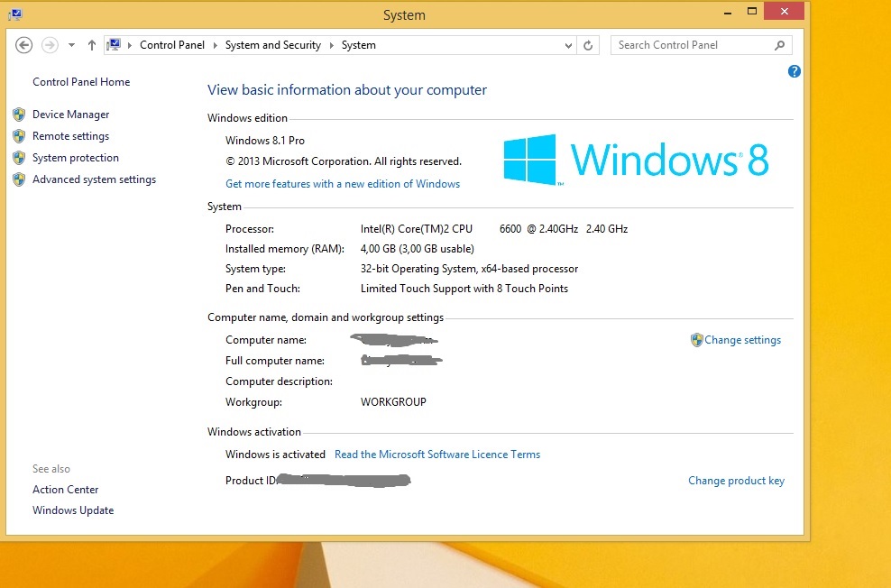This screenshot has width=891, height=588.
Task: Open the Control Panel breadcrumb
Action: (x=172, y=45)
